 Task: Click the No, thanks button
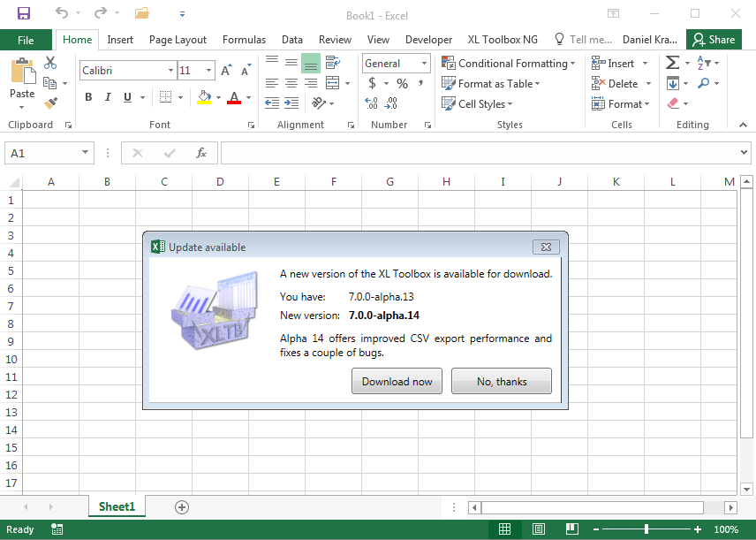pyautogui.click(x=502, y=381)
